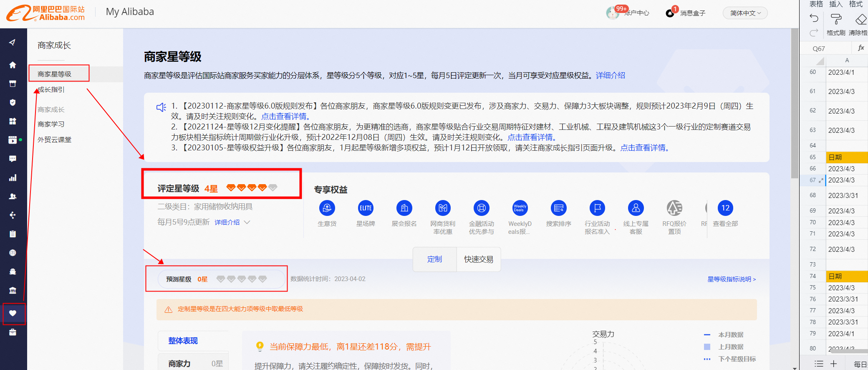Click the home icon in left sidebar
Screen dimensions: 868x370
13,65
